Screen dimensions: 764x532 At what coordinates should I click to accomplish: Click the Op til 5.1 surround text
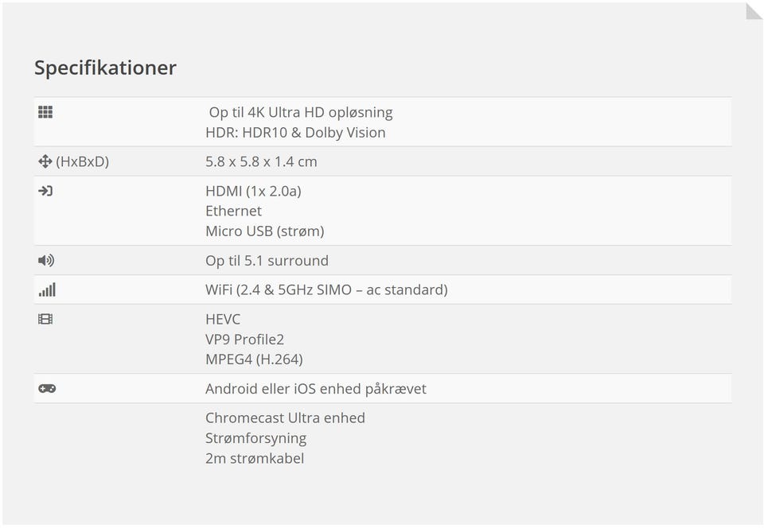pos(267,261)
